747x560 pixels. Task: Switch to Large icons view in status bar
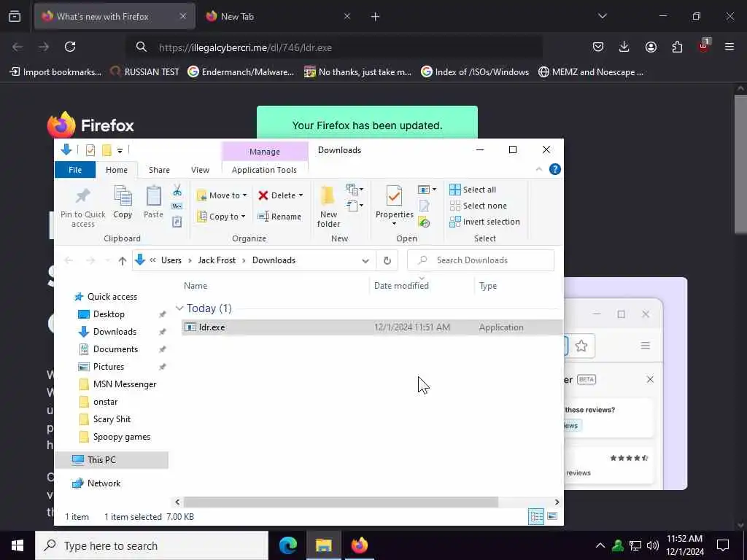pyautogui.click(x=553, y=517)
